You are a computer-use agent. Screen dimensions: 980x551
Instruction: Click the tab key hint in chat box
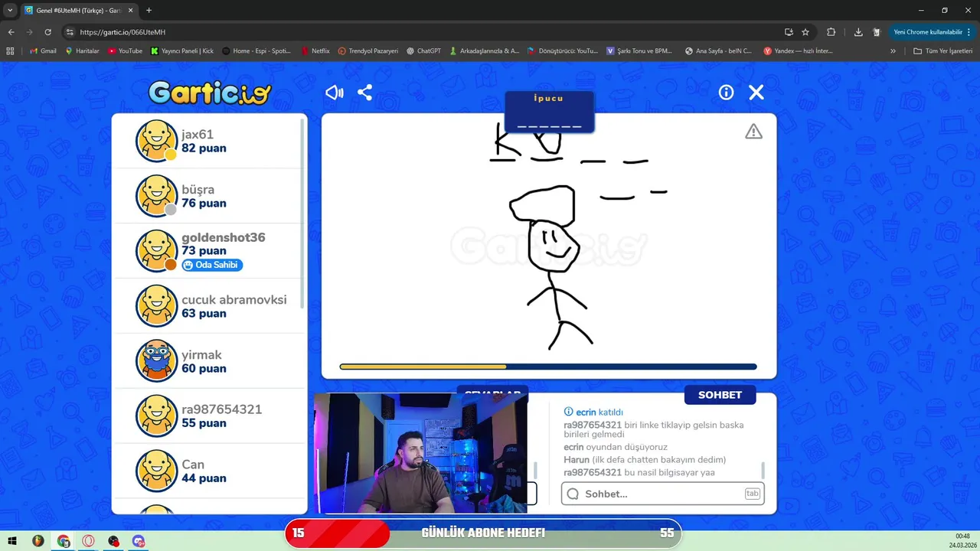point(752,494)
